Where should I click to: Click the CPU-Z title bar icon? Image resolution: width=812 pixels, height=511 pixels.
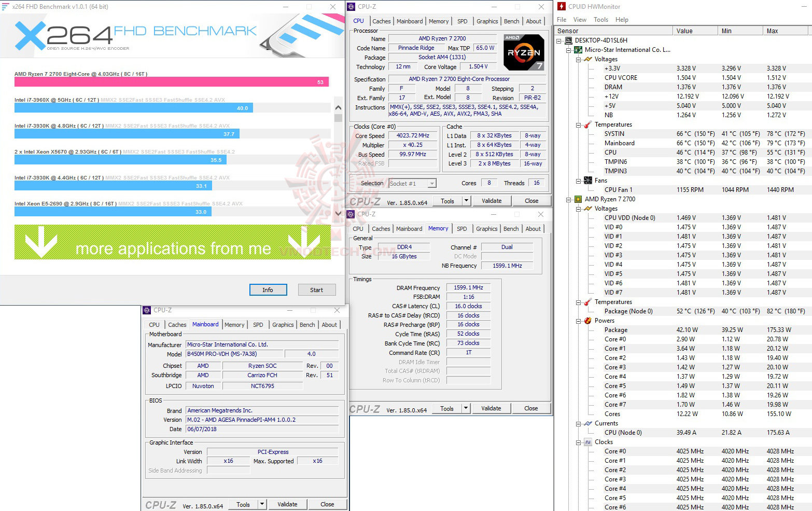pos(352,6)
